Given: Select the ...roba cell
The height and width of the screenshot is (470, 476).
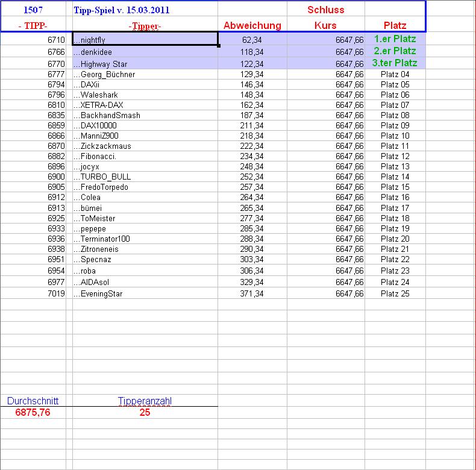Looking at the screenshot, I should pos(145,271).
